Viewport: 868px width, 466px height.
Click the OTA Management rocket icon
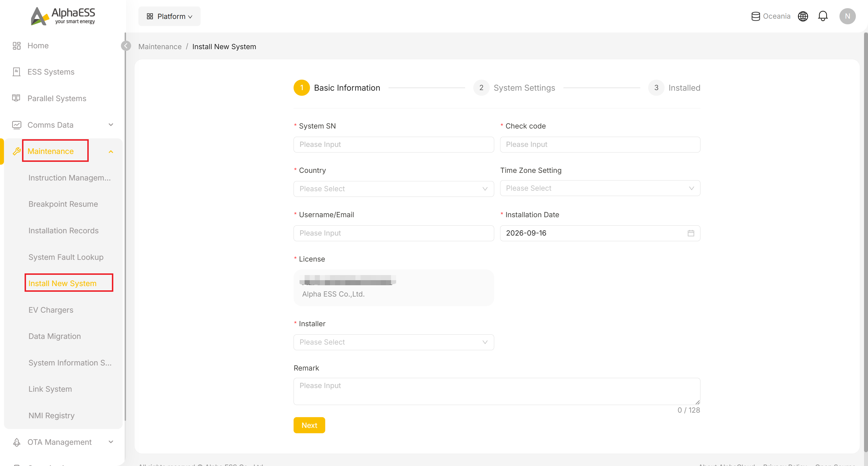coord(16,442)
